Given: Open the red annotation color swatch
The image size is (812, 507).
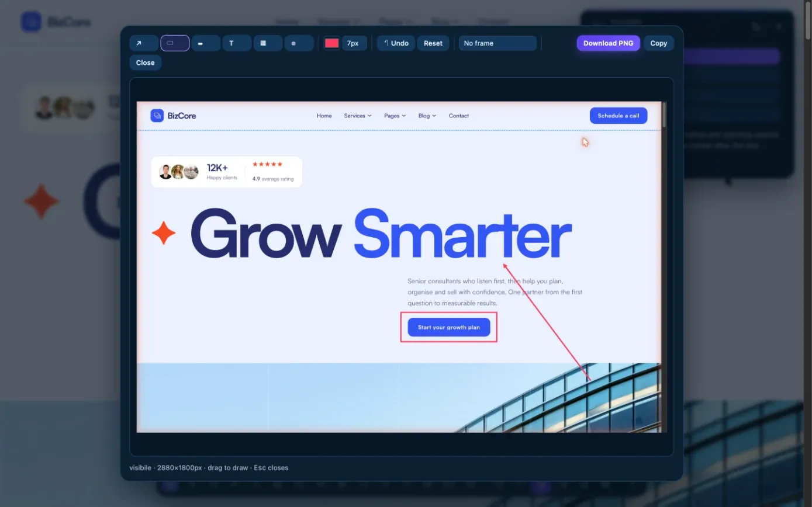Looking at the screenshot, I should (332, 43).
